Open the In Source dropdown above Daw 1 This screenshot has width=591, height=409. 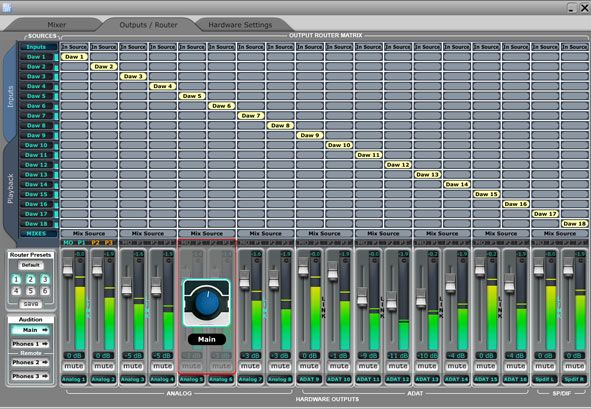[74, 47]
